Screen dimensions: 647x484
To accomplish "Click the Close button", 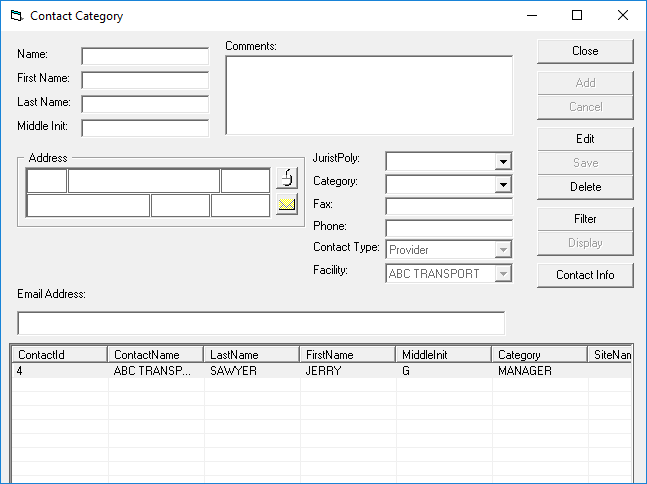I will [x=585, y=51].
